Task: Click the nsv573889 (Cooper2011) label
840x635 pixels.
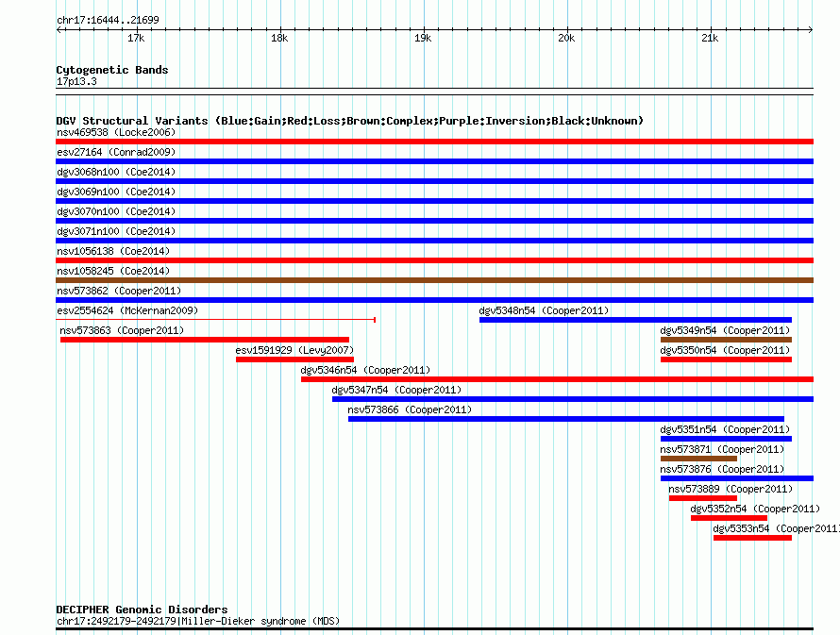Action: (731, 489)
